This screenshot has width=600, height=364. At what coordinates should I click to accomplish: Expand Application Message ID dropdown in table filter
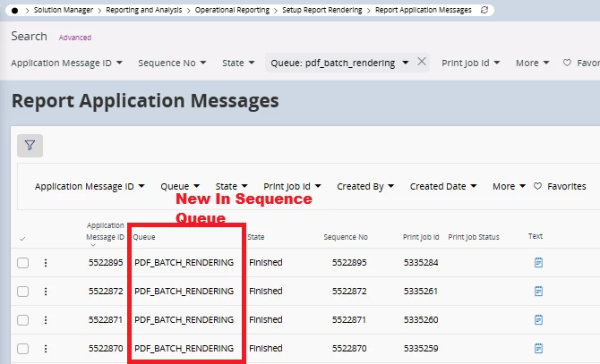(x=90, y=186)
